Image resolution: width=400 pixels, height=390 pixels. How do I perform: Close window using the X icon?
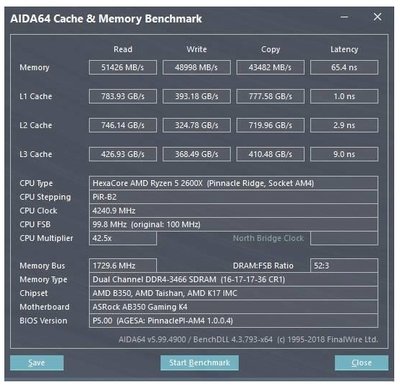[377, 17]
